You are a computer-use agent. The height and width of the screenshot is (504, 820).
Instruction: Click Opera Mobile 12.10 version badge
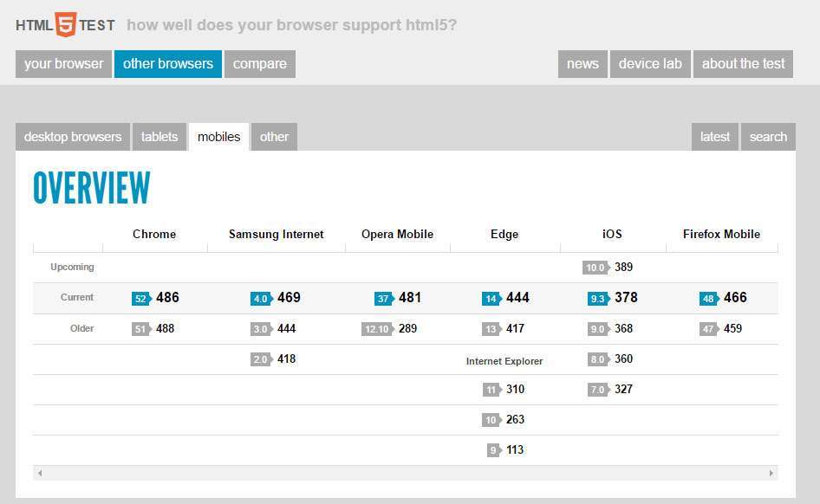pos(378,329)
